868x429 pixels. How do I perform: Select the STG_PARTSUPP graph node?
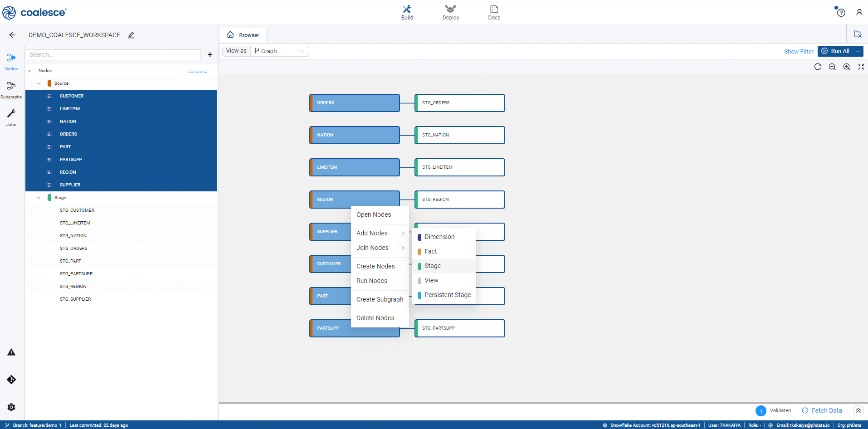point(460,328)
